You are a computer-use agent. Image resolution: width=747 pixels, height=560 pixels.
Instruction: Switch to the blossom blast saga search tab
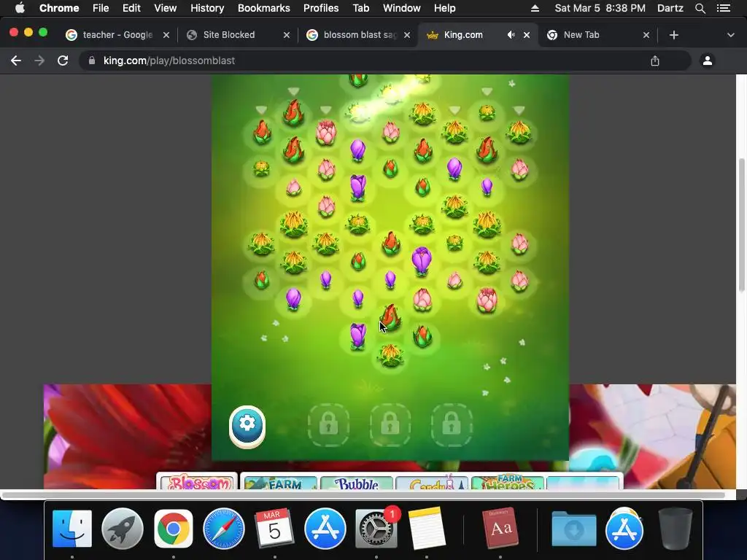click(357, 35)
